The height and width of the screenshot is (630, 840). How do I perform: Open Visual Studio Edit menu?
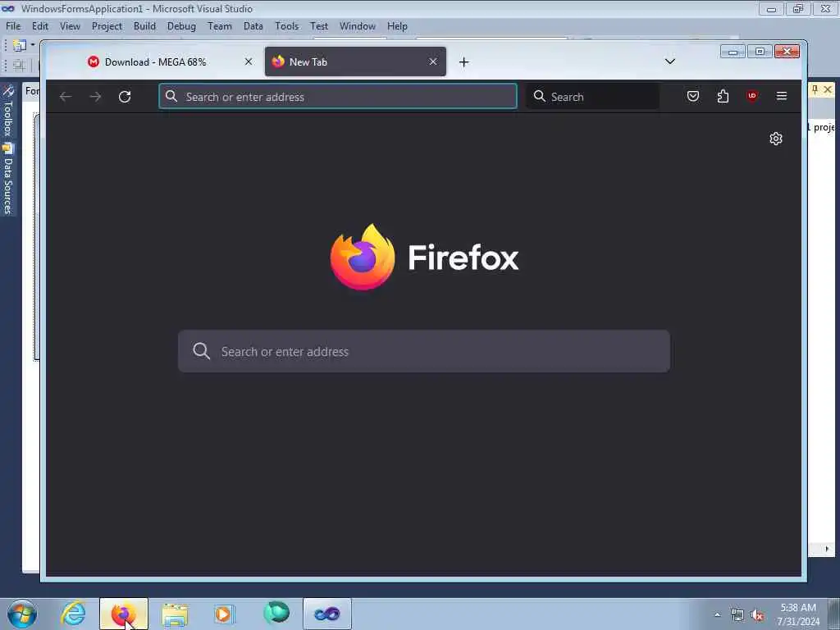pyautogui.click(x=40, y=26)
